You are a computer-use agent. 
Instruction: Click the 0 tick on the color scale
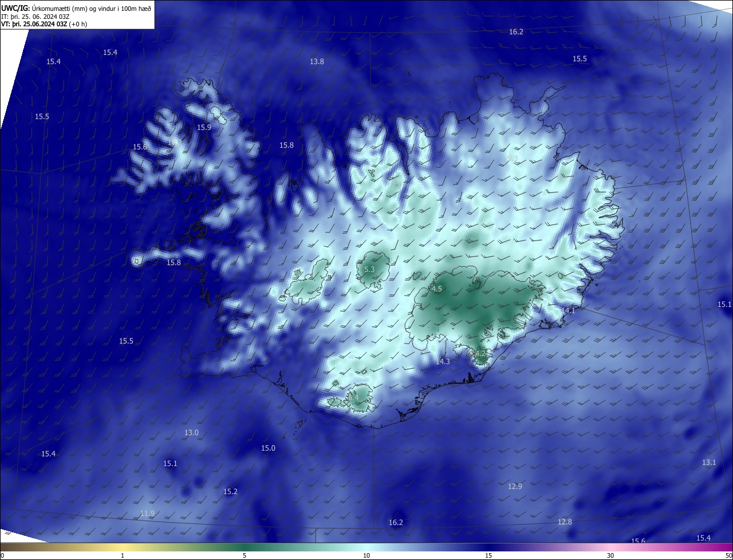(x=2, y=555)
